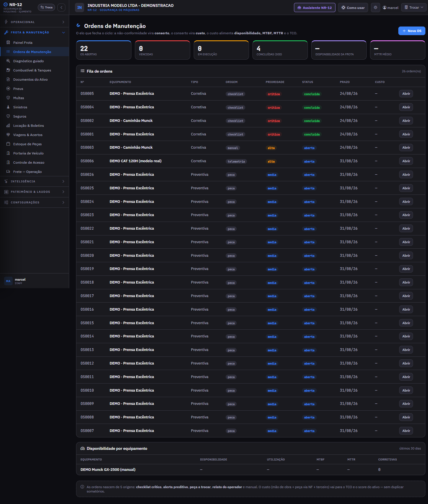Click the marcel user profile in header
The height and width of the screenshot is (504, 428).
point(391,8)
